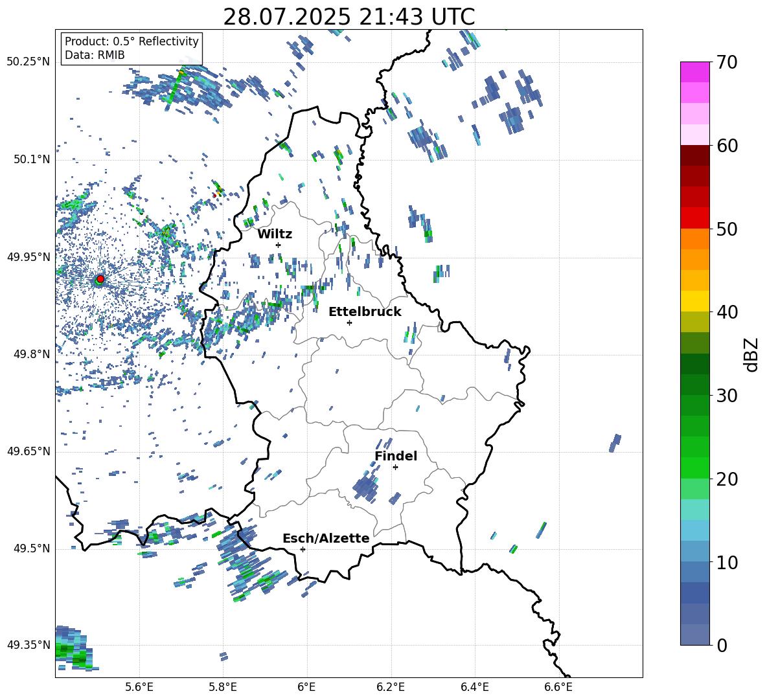Click the 49.8°N latitude label
The height and width of the screenshot is (700, 767).
coord(32,354)
